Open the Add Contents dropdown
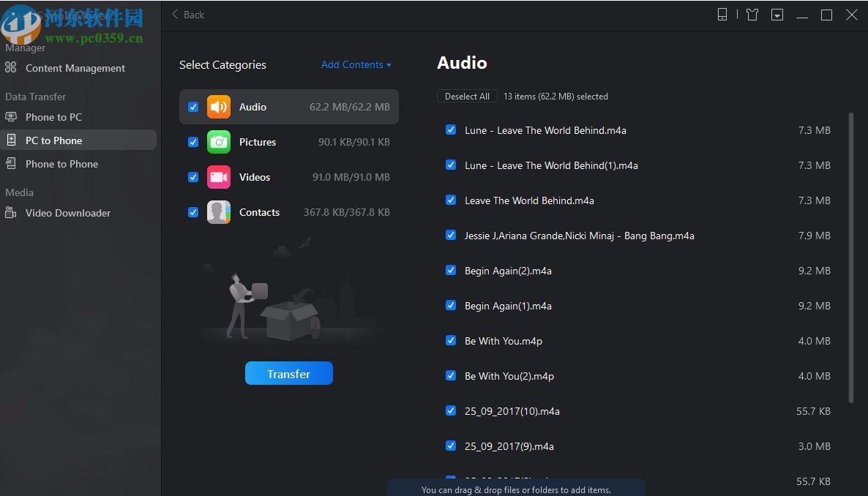Screen dimensions: 868x496 click(x=356, y=64)
